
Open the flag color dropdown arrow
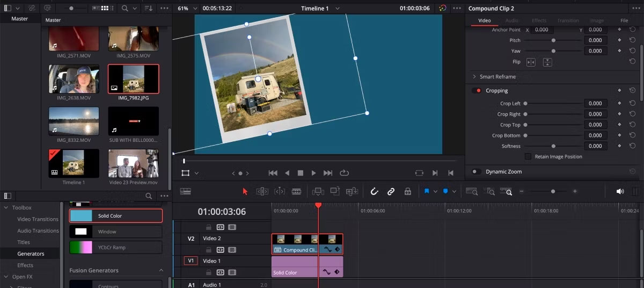(435, 192)
